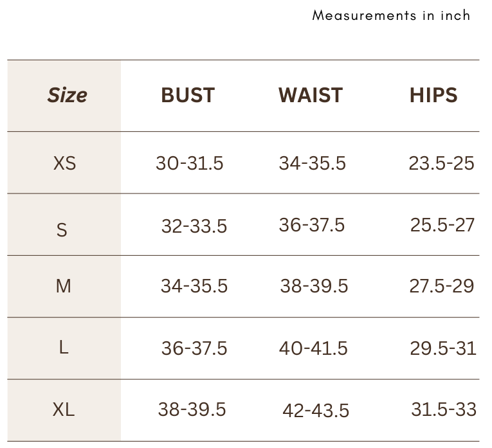Click the XL waist value 42-43.5

tap(316, 410)
